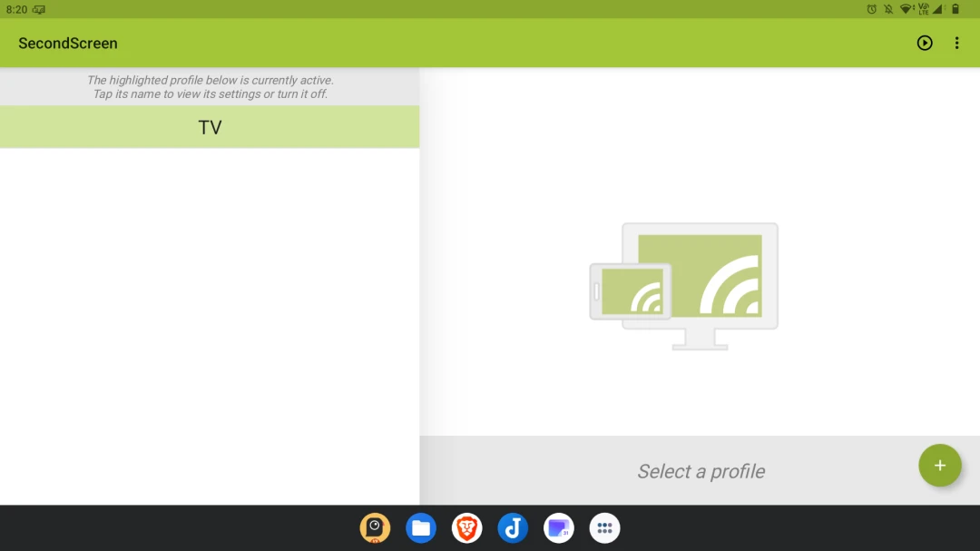Open the three-dot overflow menu

click(956, 43)
